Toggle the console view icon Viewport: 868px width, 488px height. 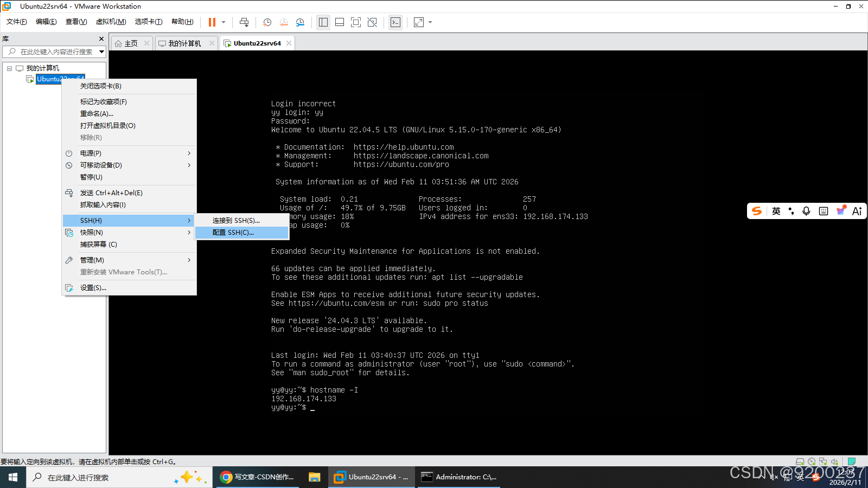(x=395, y=22)
